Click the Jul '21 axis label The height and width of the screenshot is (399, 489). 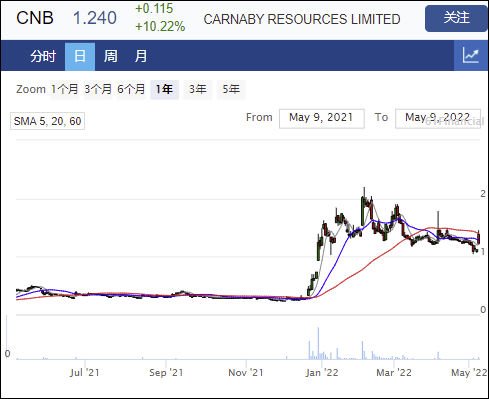coord(85,372)
